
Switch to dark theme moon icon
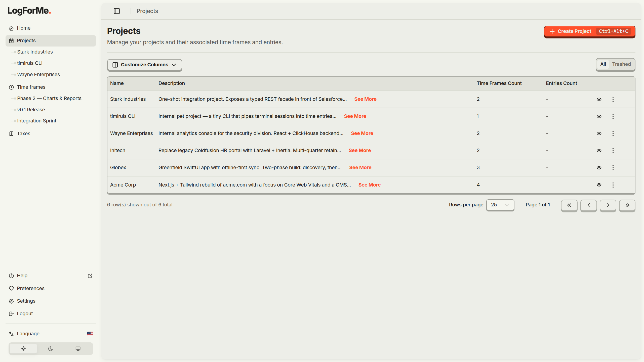[51, 349]
